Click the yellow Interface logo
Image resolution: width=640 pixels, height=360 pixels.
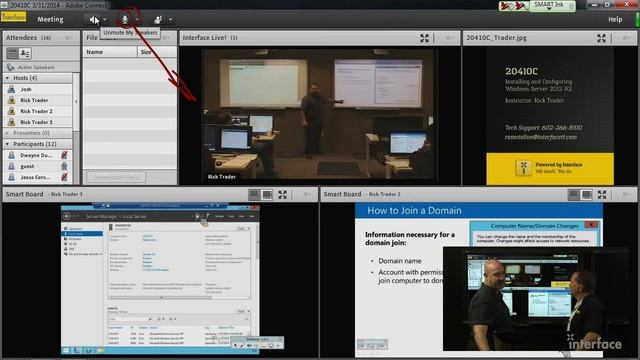click(13, 17)
